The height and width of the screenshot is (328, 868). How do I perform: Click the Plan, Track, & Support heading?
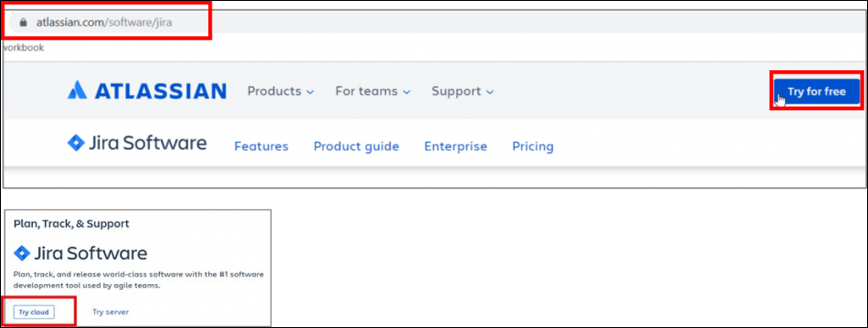[71, 224]
